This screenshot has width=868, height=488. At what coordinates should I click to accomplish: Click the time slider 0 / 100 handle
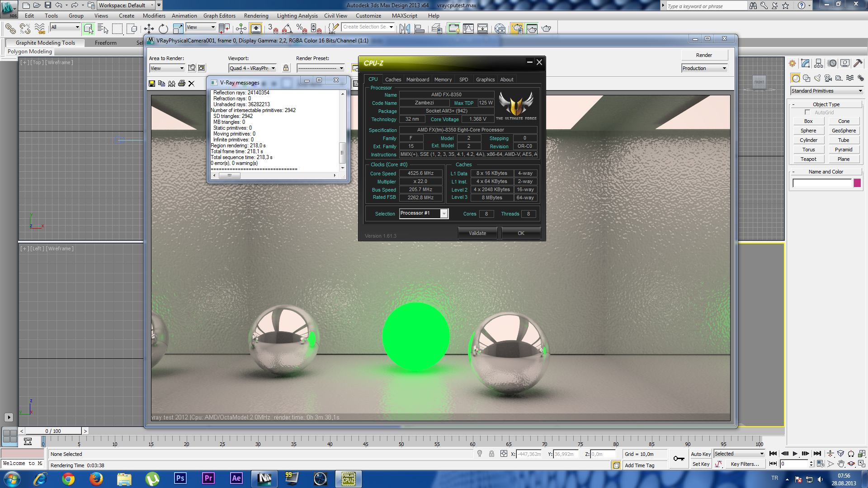click(x=53, y=431)
